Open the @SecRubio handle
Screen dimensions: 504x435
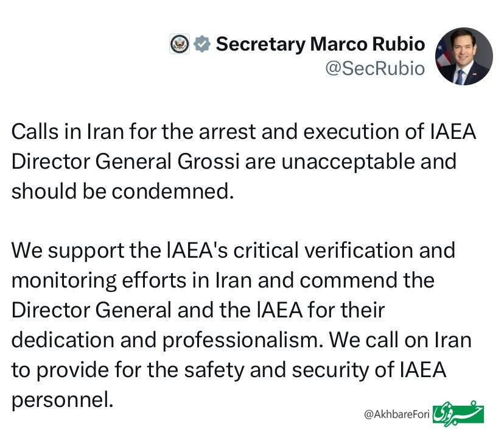(375, 68)
